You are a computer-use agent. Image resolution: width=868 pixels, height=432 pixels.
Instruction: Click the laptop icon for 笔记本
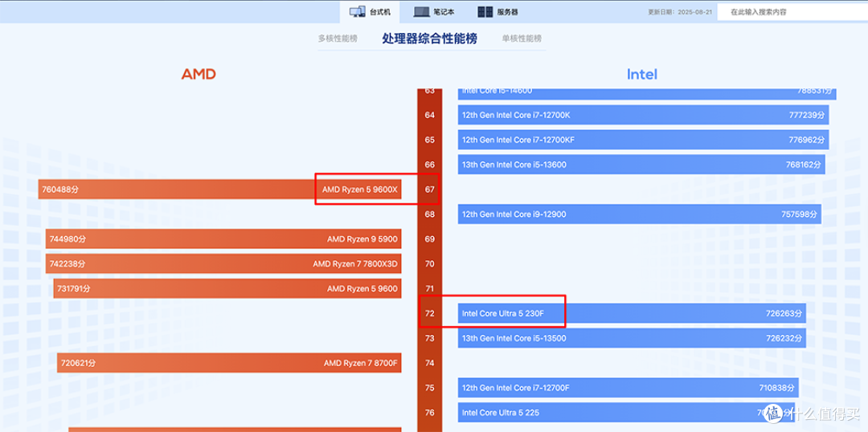421,11
